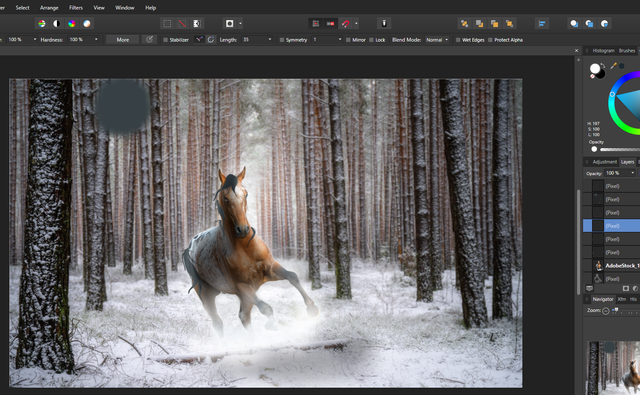
Task: Select Rope stabilizer mode icon
Action: 199,40
